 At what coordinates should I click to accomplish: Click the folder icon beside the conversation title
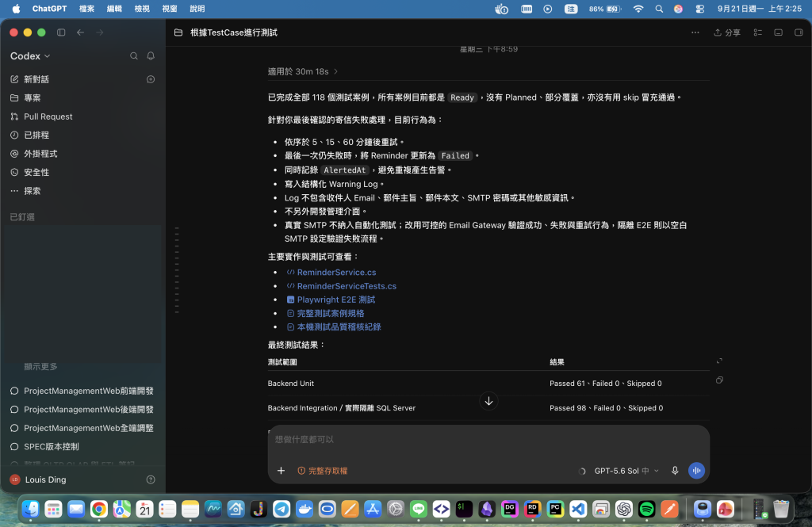(178, 32)
